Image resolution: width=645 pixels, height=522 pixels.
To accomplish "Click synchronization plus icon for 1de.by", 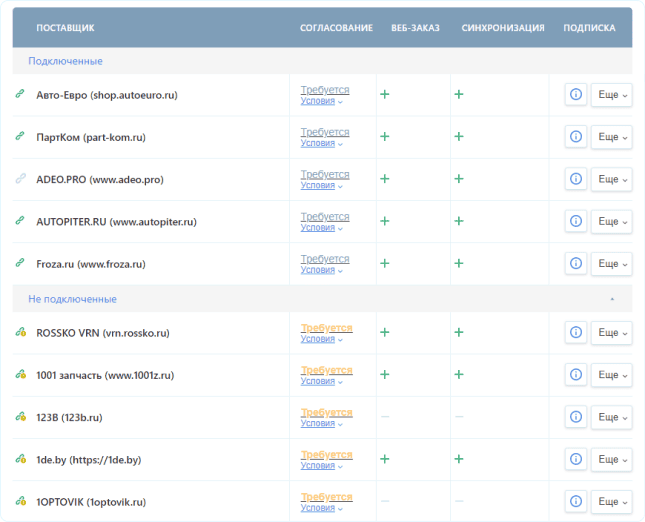I will point(459,459).
